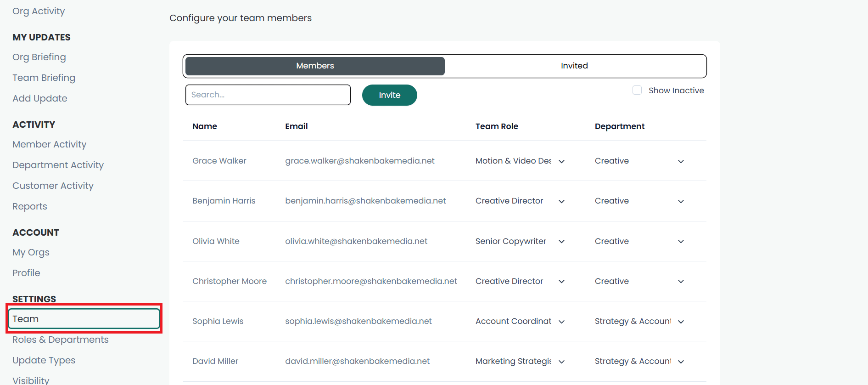The image size is (868, 385).
Task: Click the name Christopher Moore
Action: click(230, 281)
